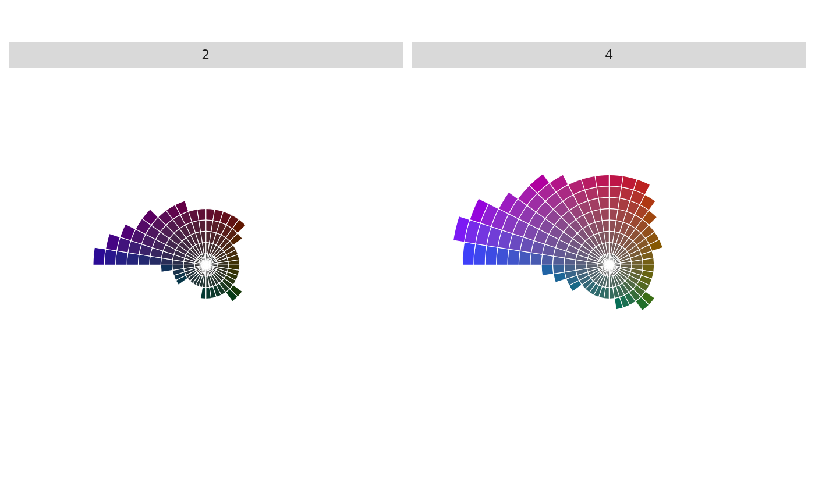Screen dimensions: 815x504
Task: Select the detached dark green wedge in panel 2
Action: [234, 293]
